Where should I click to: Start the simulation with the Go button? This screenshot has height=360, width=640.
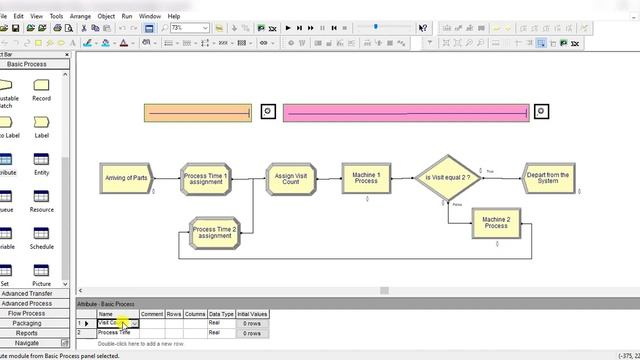(288, 28)
